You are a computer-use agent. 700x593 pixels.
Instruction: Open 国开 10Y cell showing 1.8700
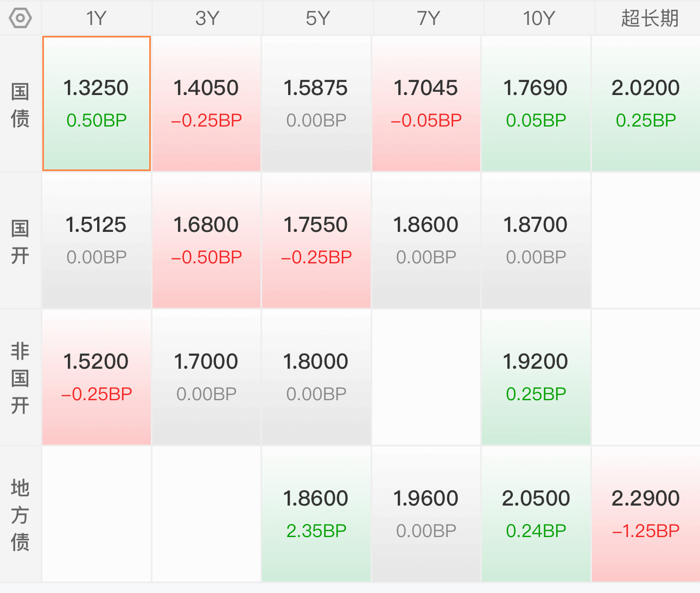tap(536, 241)
